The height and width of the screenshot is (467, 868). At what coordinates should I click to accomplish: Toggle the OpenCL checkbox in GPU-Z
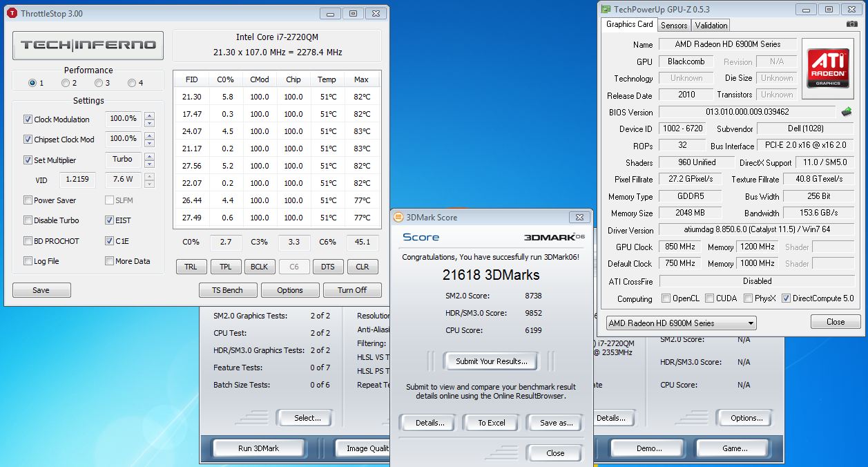click(666, 298)
